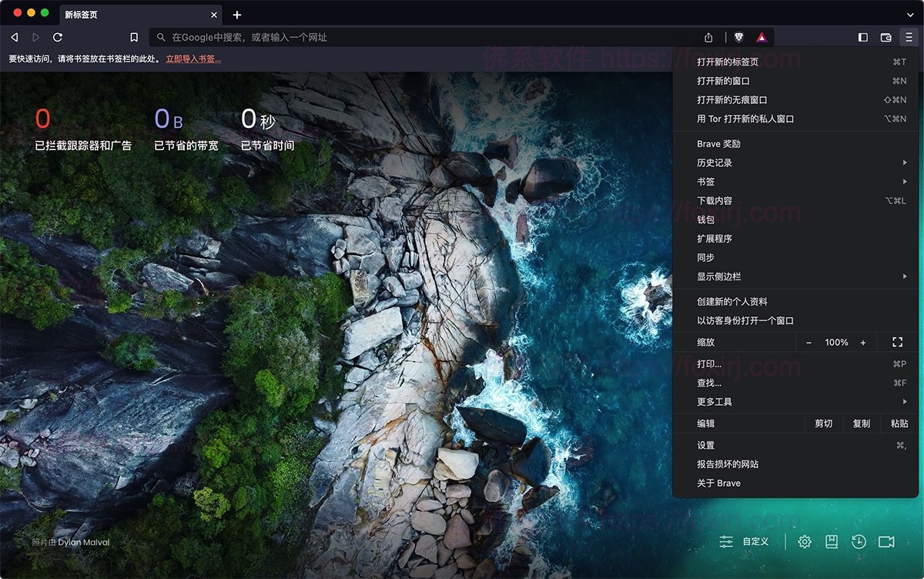Click the 自定义 button at bottom right
The width and height of the screenshot is (924, 579).
(755, 542)
